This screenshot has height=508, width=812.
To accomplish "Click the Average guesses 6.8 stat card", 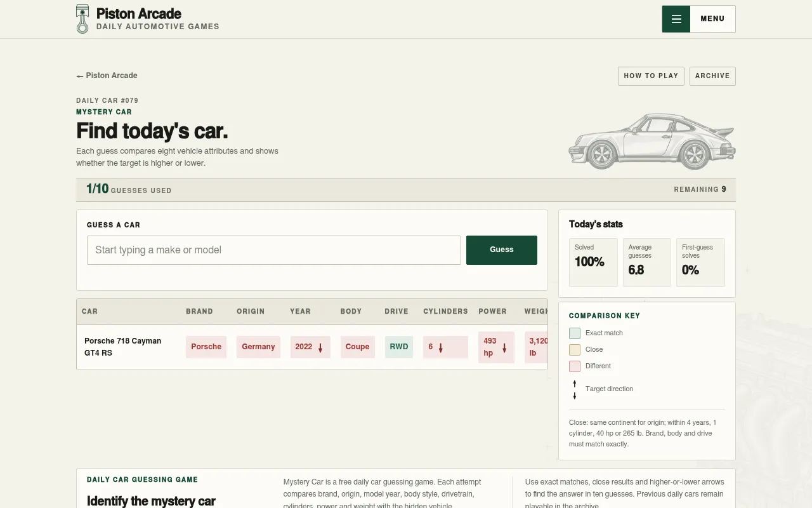I will (x=647, y=262).
